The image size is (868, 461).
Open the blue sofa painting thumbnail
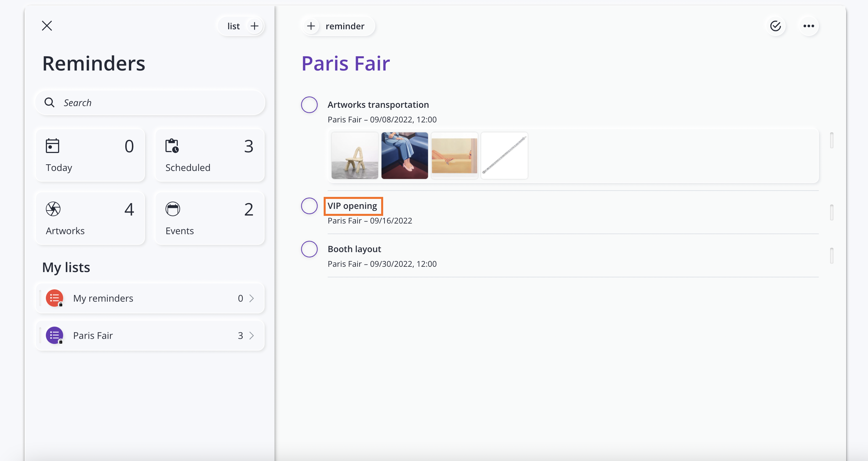(405, 155)
